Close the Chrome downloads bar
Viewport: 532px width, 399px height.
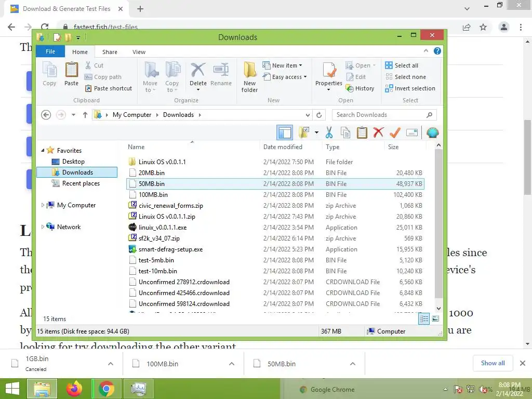523,363
